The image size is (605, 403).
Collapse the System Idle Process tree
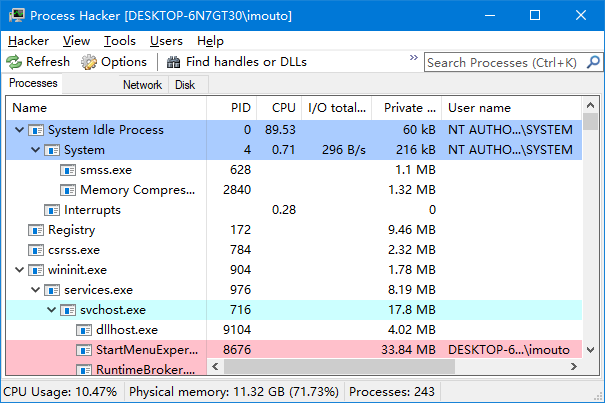20,130
